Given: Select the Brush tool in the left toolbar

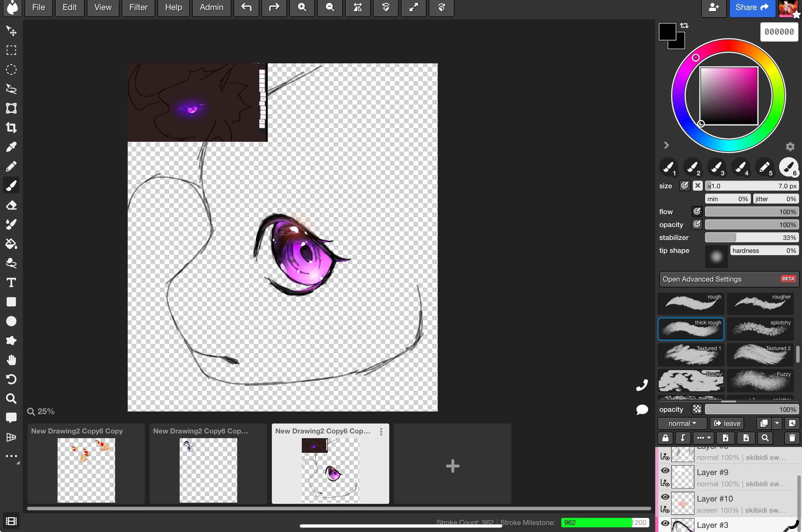Looking at the screenshot, I should [x=11, y=185].
